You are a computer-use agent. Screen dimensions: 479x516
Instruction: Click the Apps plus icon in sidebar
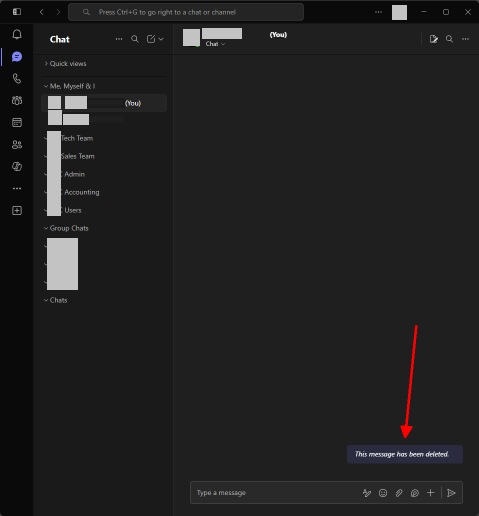point(17,210)
